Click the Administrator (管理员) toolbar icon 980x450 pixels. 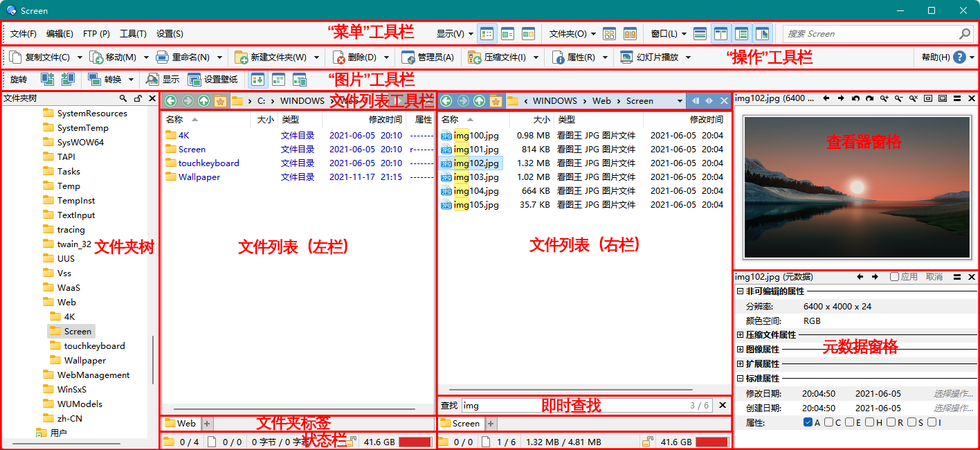408,57
